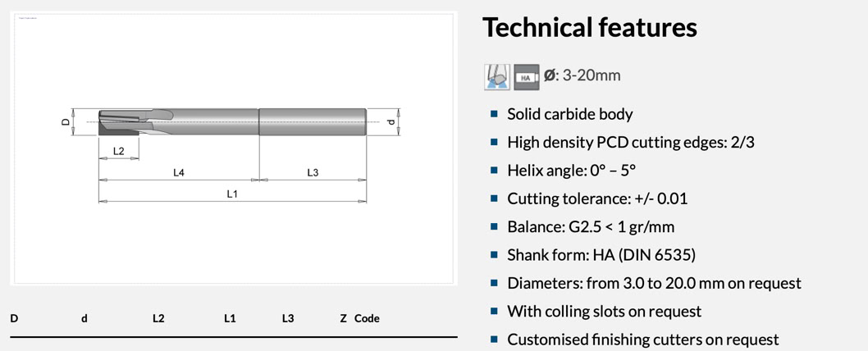Click the L1 dimension label in the drawing
868x351 pixels.
pos(232,194)
